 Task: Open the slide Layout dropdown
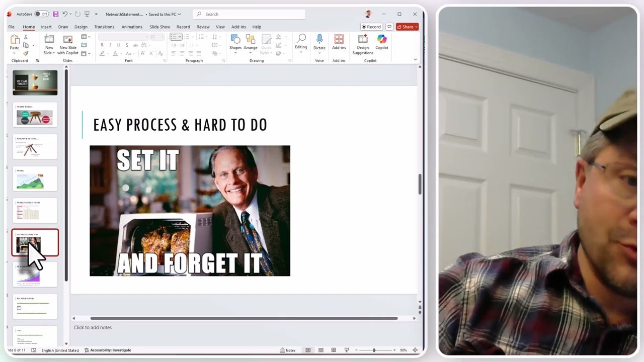point(85,37)
